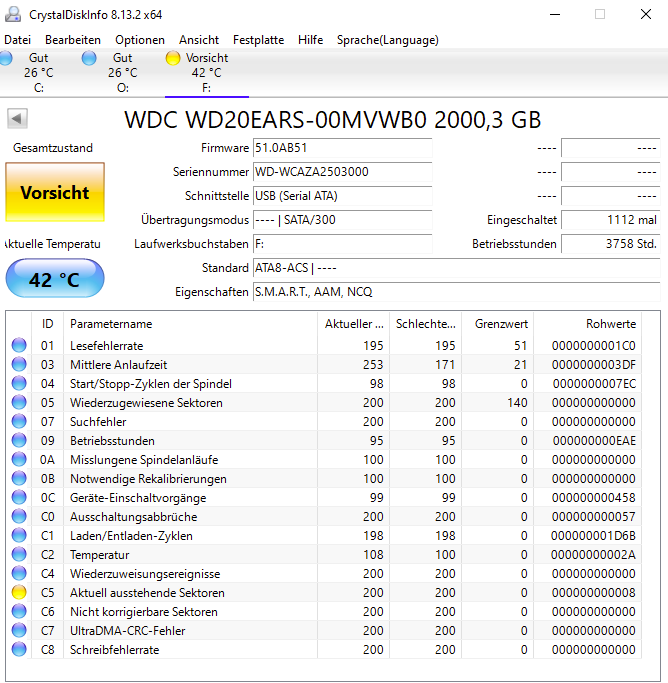Click the yellow Vorsicht health status button
Image resolution: width=668 pixels, height=683 pixels.
coord(55,192)
